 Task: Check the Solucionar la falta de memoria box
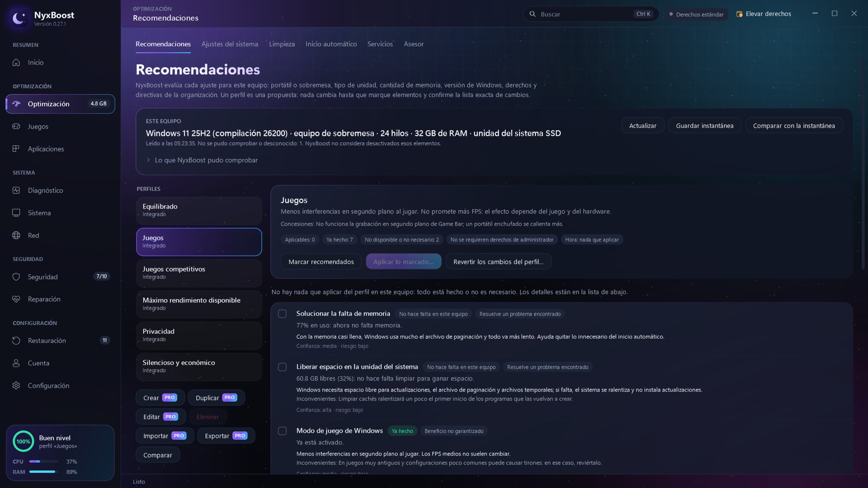pyautogui.click(x=282, y=314)
